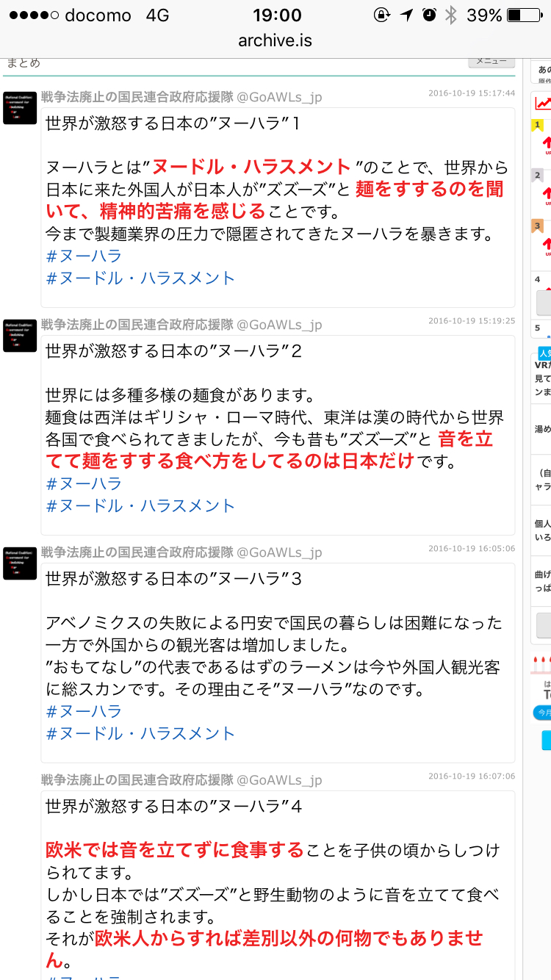Open the 16:05:06 timestamp permalink

click(472, 549)
